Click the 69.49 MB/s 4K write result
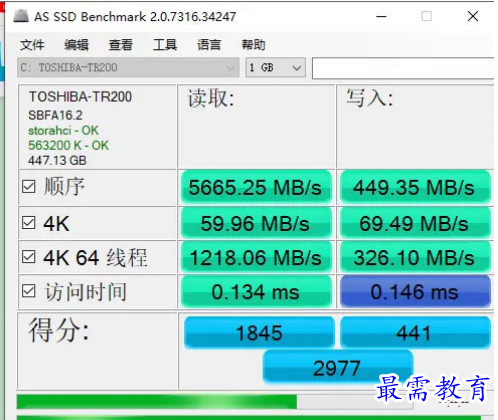This screenshot has width=498, height=420. coord(415,223)
